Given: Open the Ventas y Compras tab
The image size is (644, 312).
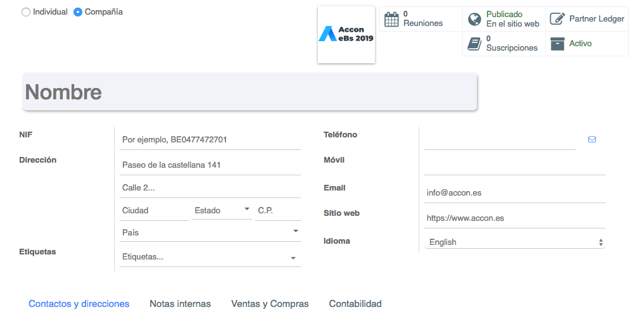Looking at the screenshot, I should [270, 304].
